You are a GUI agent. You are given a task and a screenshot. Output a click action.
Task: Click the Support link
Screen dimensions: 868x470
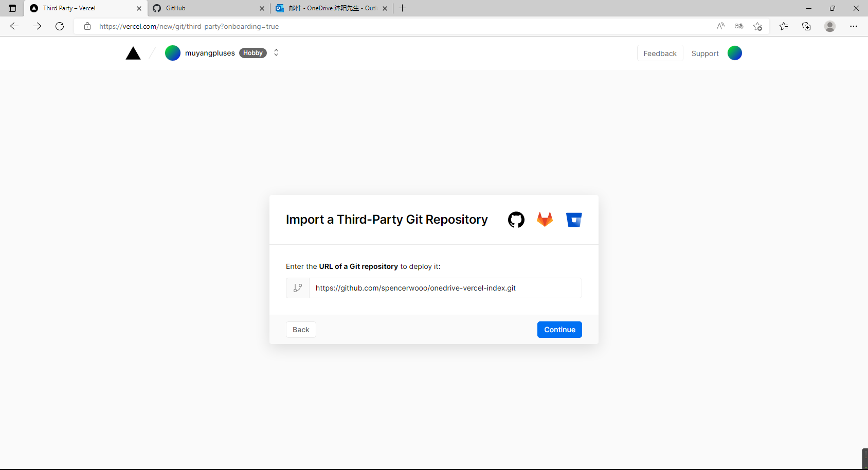pyautogui.click(x=705, y=53)
